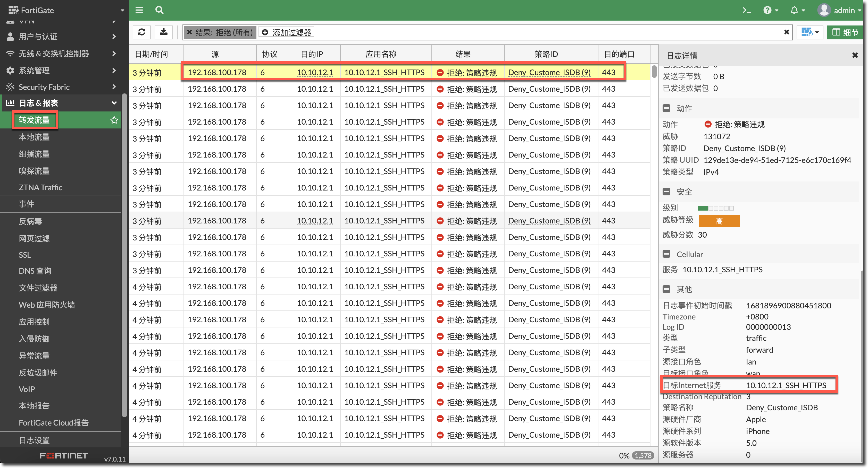This screenshot has height=468, width=868.
Task: Open the log source selector dropdown
Action: [809, 32]
